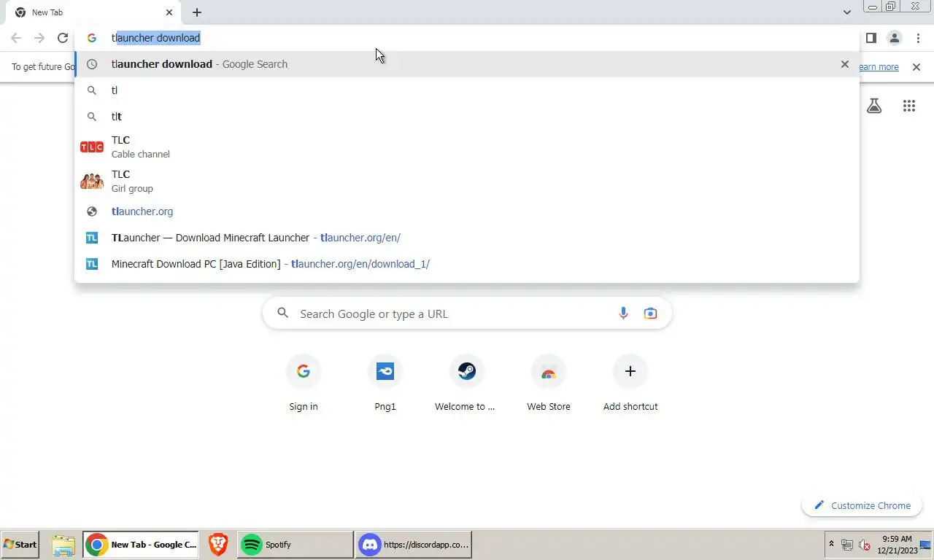Click the Customize Chrome button
This screenshot has height=560, width=934.
pos(862,505)
